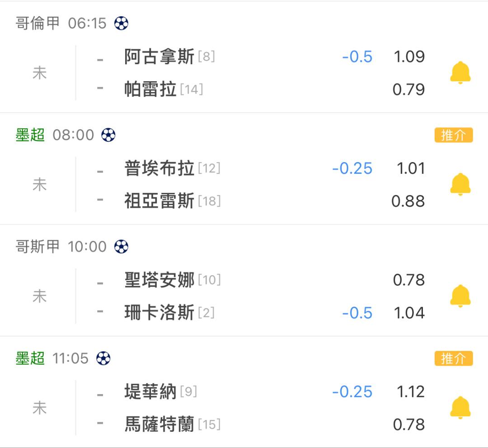Choose the 0.88 odds for 祖亞雷斯

pos(408,201)
